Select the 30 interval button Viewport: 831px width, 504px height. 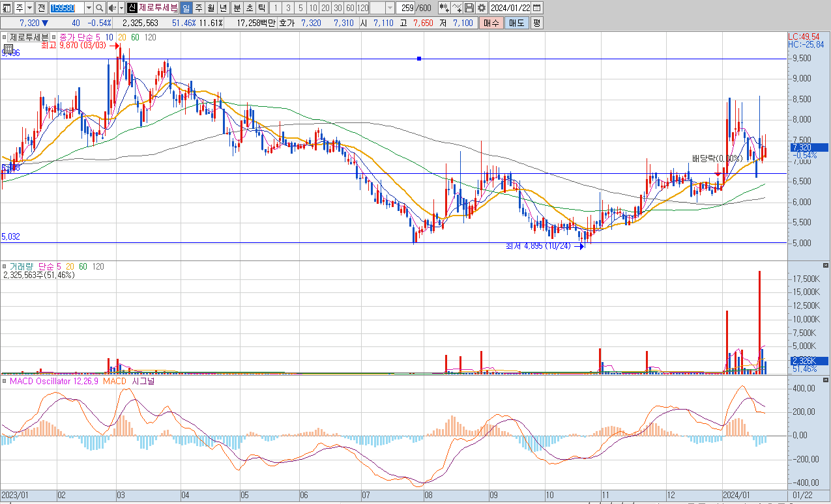337,8
